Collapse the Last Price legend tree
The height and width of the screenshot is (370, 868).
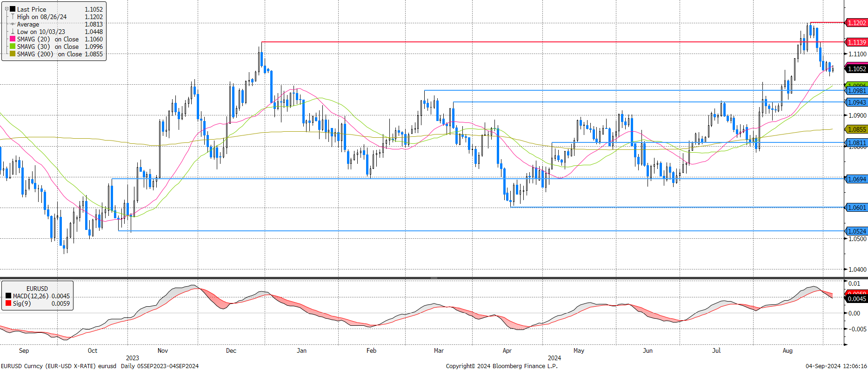click(x=7, y=9)
